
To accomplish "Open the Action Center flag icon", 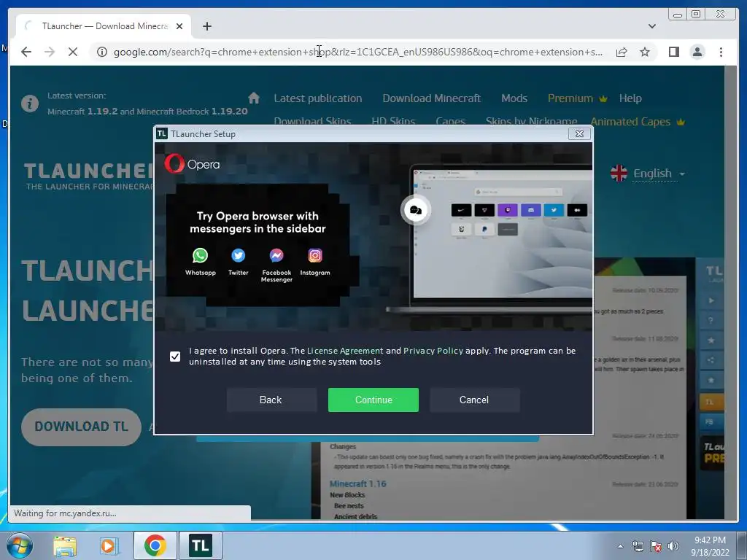I will click(656, 546).
